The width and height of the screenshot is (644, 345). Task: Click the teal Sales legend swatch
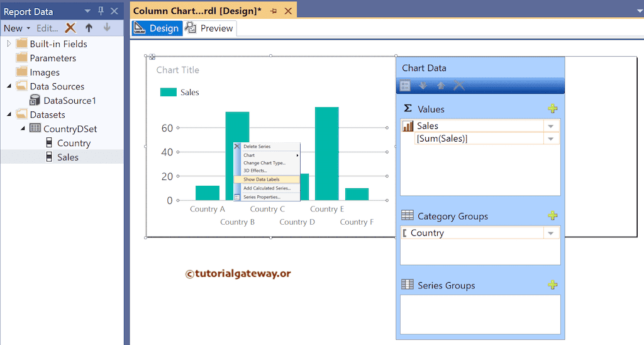tap(169, 92)
